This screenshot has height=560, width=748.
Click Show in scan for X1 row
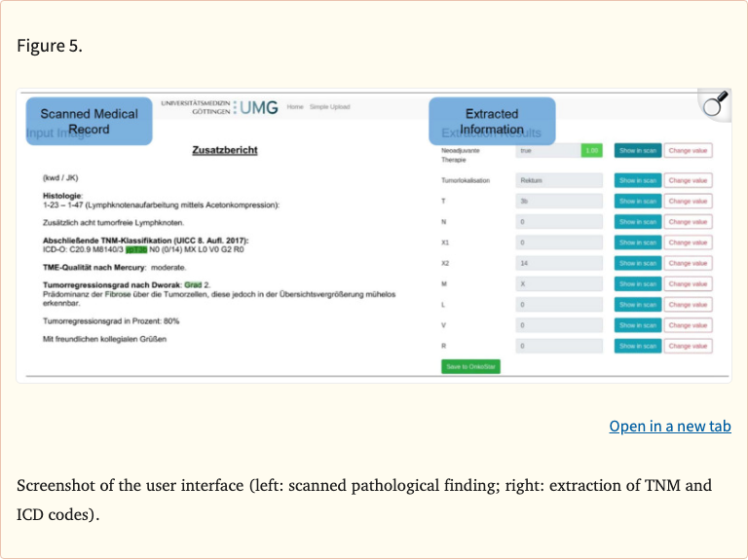637,243
